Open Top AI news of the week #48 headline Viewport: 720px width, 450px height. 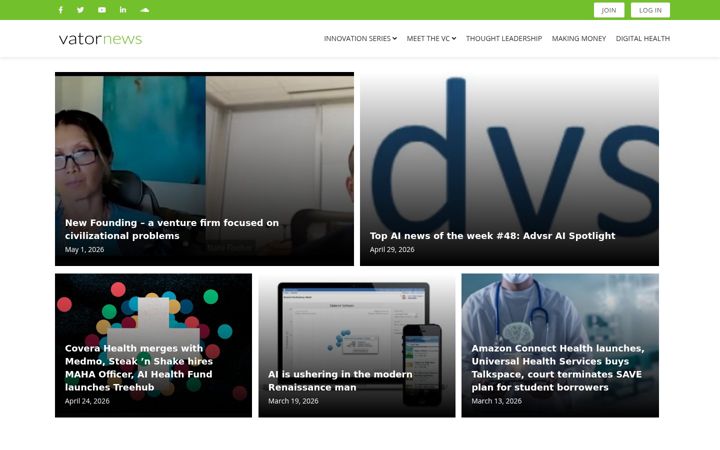[492, 236]
